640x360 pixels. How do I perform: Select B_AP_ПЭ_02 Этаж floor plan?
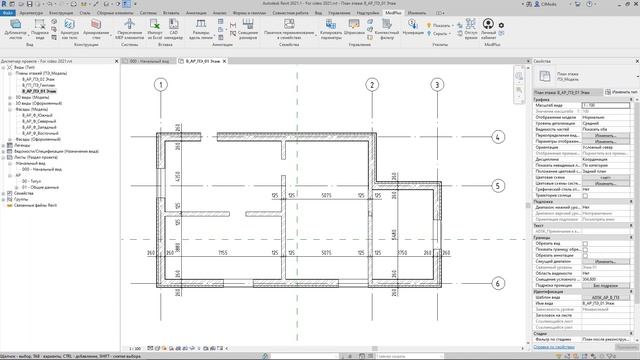click(x=38, y=79)
